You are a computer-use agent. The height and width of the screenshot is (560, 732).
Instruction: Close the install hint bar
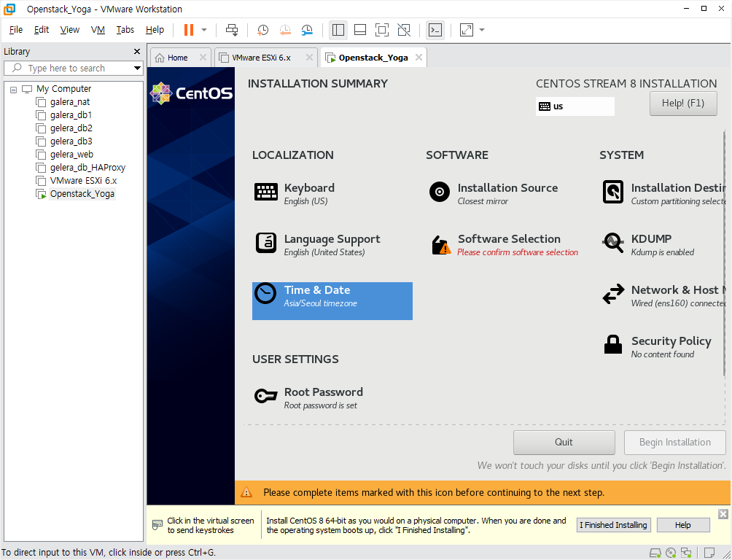coord(723,514)
